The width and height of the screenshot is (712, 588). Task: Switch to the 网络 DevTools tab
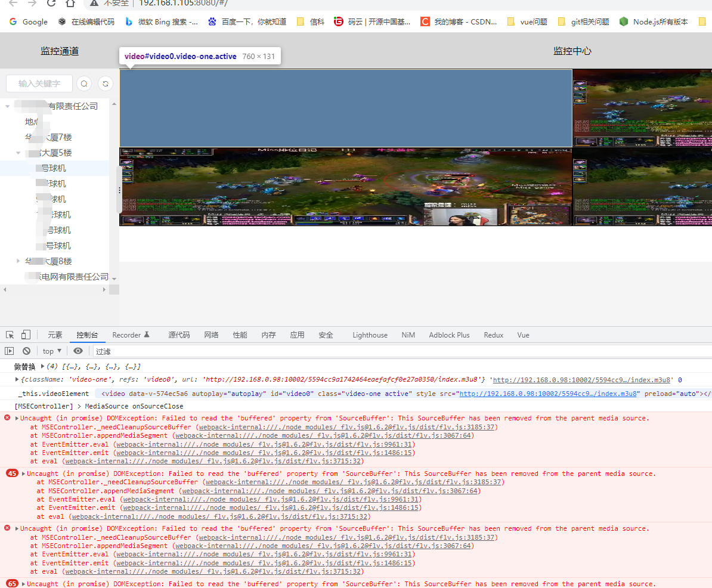point(211,335)
